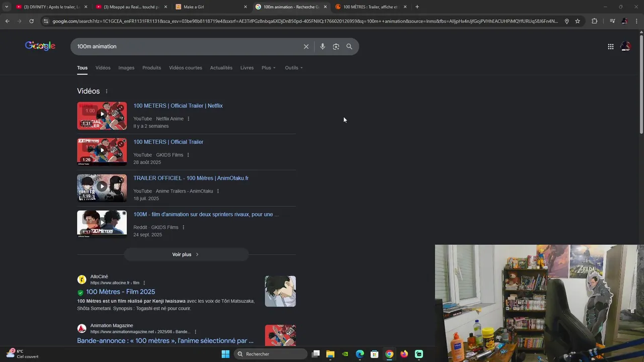Viewport: 644px width, 362px height.
Task: Click the Google logo
Action: pyautogui.click(x=40, y=46)
